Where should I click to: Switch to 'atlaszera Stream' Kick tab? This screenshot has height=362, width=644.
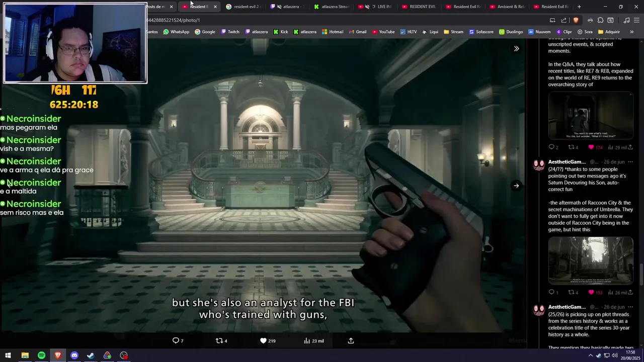[332, 7]
